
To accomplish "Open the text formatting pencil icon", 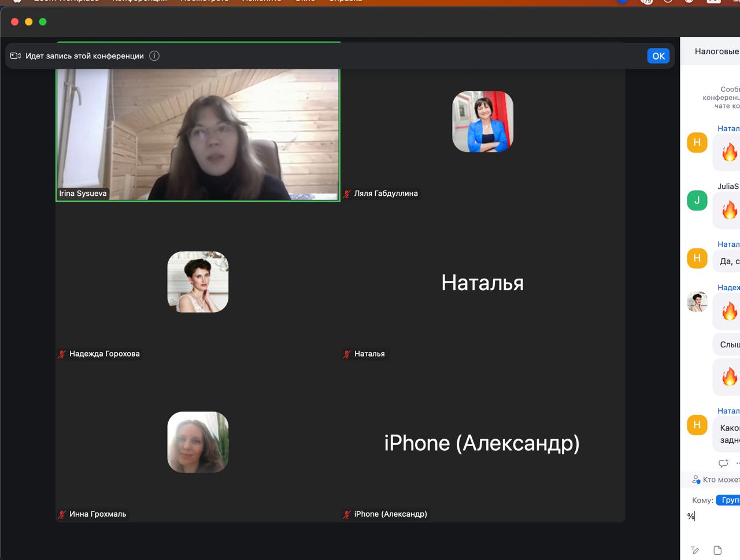I will (695, 550).
